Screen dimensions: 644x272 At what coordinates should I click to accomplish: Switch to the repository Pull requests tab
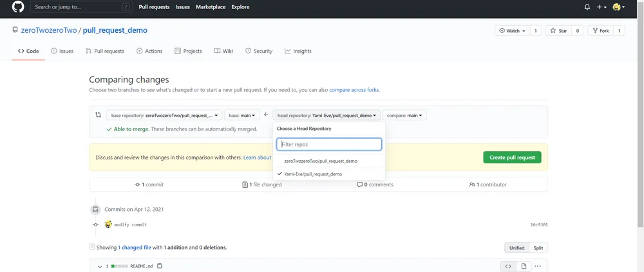(x=105, y=51)
